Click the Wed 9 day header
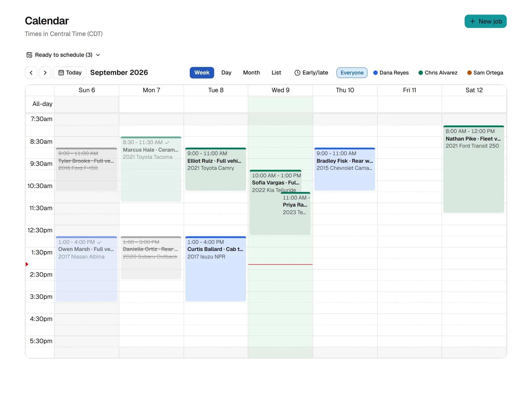Screen dimensions: 532x399 tap(280, 90)
